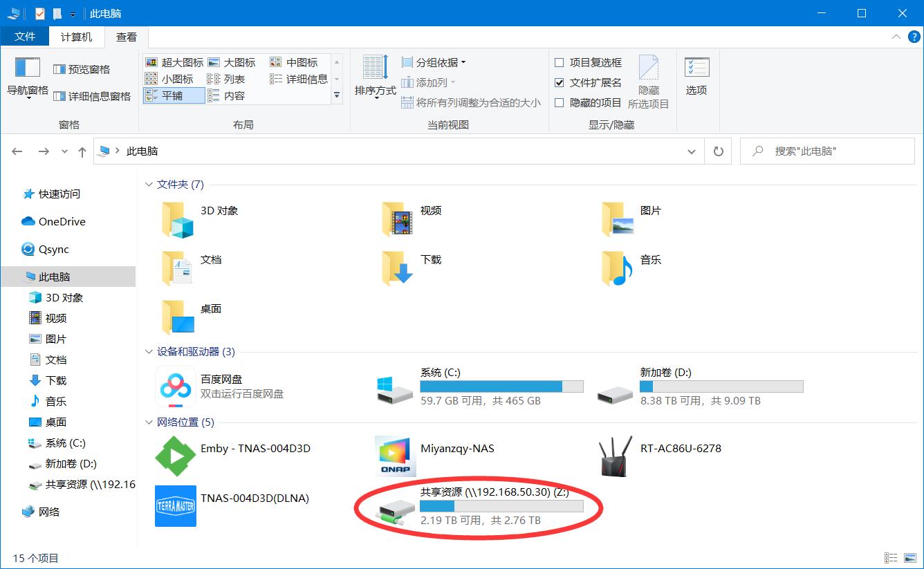924x569 pixels.
Task: Open the 文件 menu
Action: 25,37
